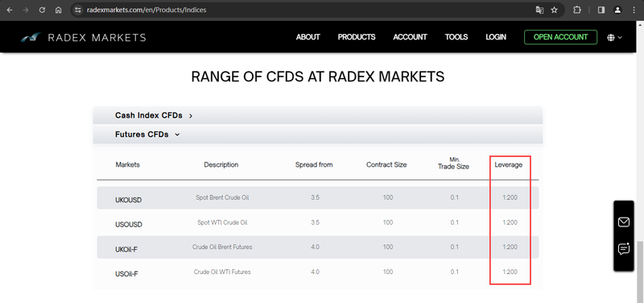This screenshot has height=303, width=644.
Task: Click the Min. Trade Size header
Action: pos(453,163)
